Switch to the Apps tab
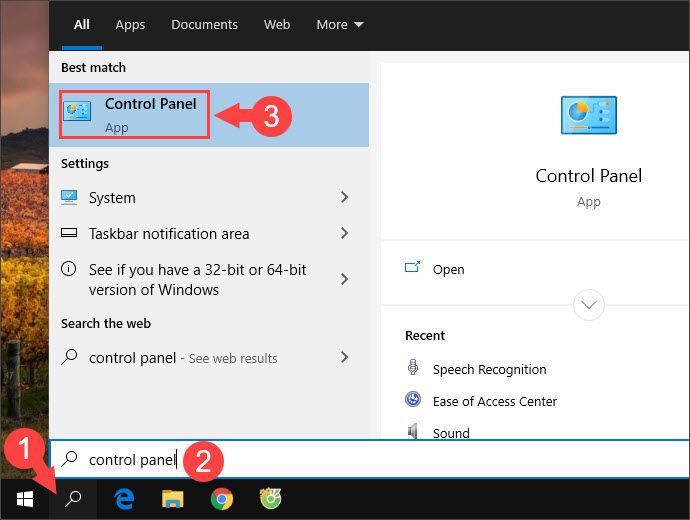The image size is (690, 520). [130, 24]
